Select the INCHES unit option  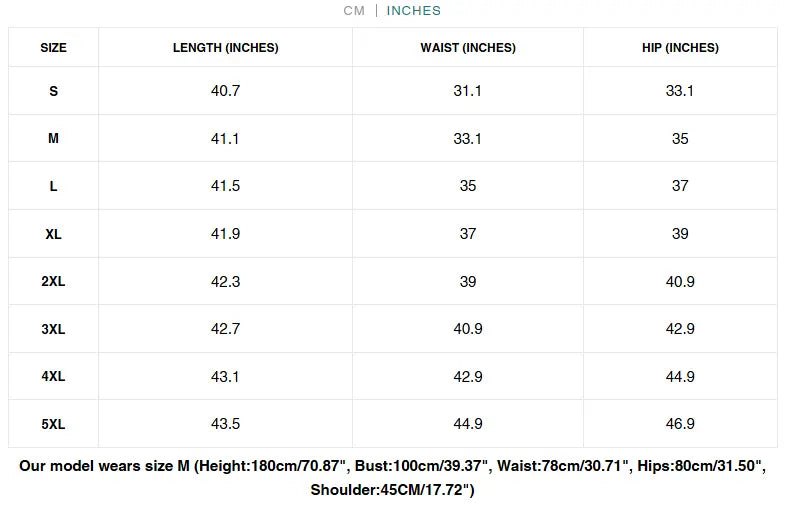(414, 11)
